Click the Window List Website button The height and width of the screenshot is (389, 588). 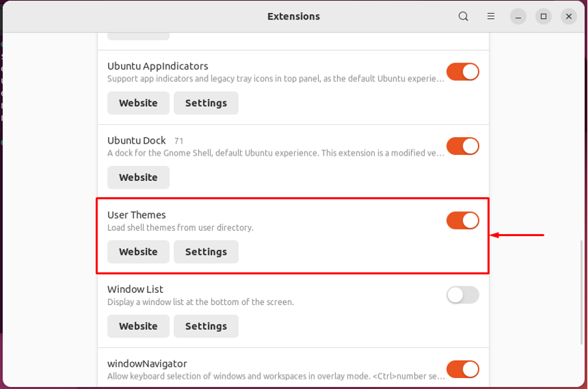[x=138, y=326]
